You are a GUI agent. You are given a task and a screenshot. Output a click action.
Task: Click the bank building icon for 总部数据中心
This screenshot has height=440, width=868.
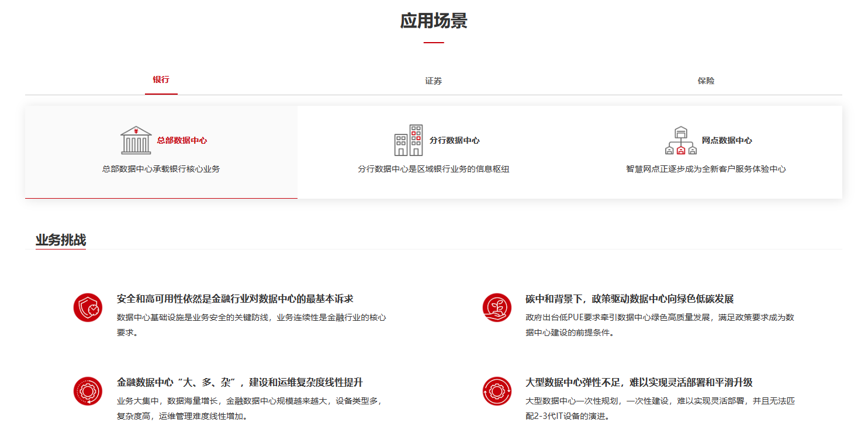coord(136,140)
